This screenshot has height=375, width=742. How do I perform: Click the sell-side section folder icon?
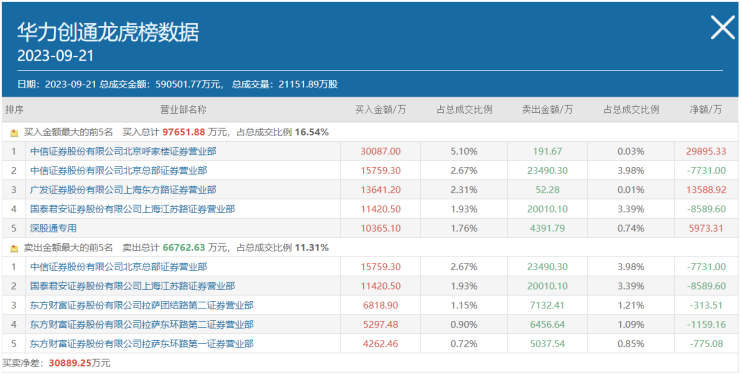(x=15, y=248)
